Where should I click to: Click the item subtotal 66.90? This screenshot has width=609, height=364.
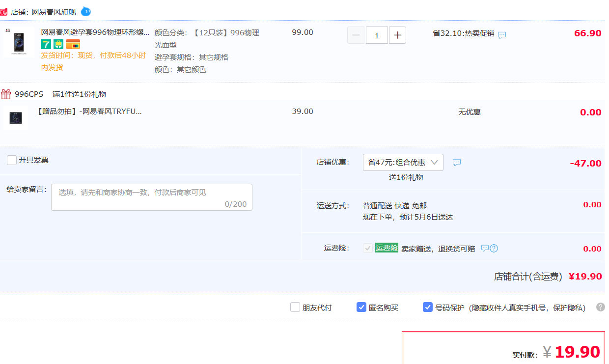click(587, 33)
